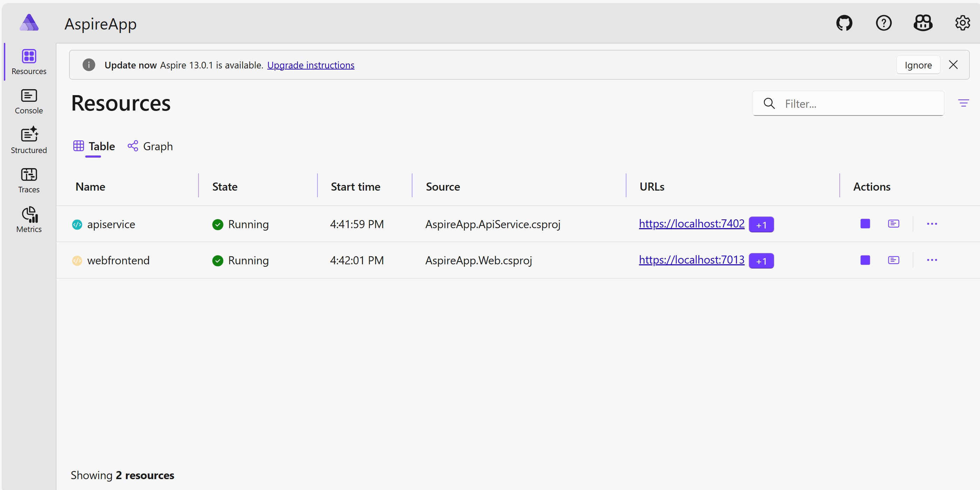This screenshot has height=490, width=980.
Task: View console logs for apiservice
Action: click(x=893, y=224)
